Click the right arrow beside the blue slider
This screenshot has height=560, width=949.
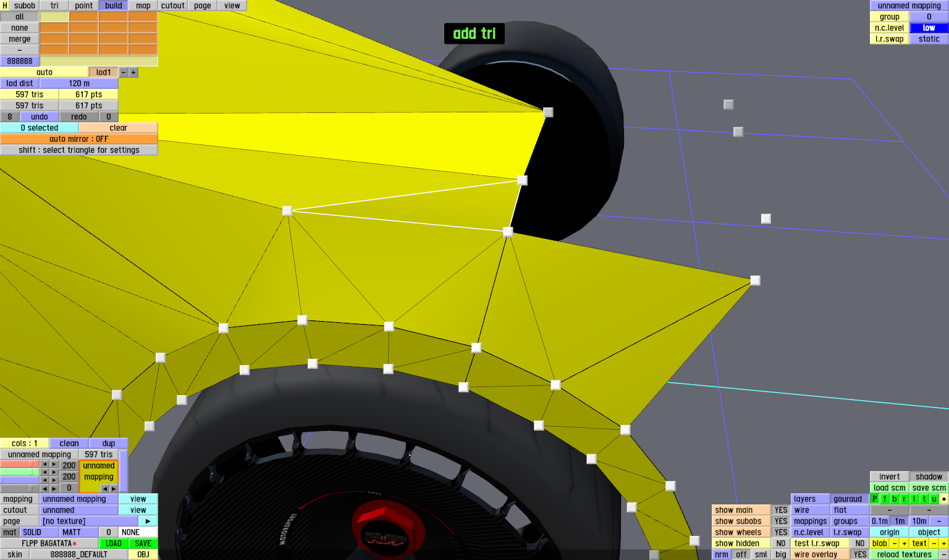54,480
